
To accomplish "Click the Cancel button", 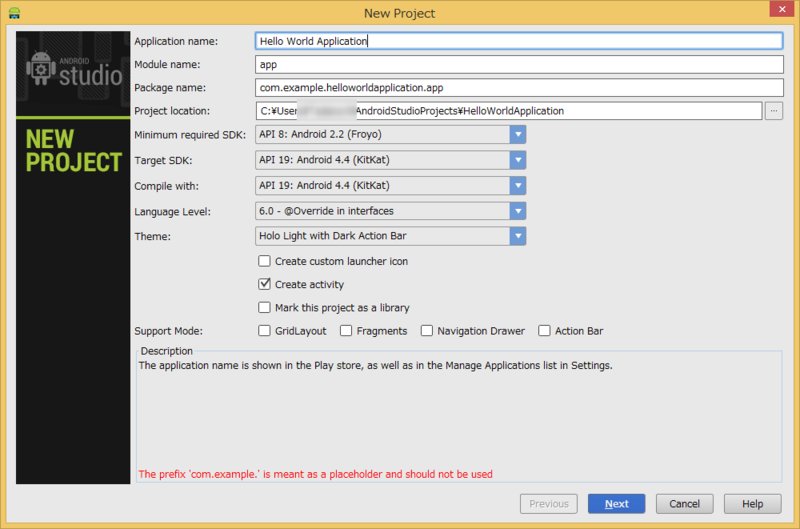I will pyautogui.click(x=684, y=504).
